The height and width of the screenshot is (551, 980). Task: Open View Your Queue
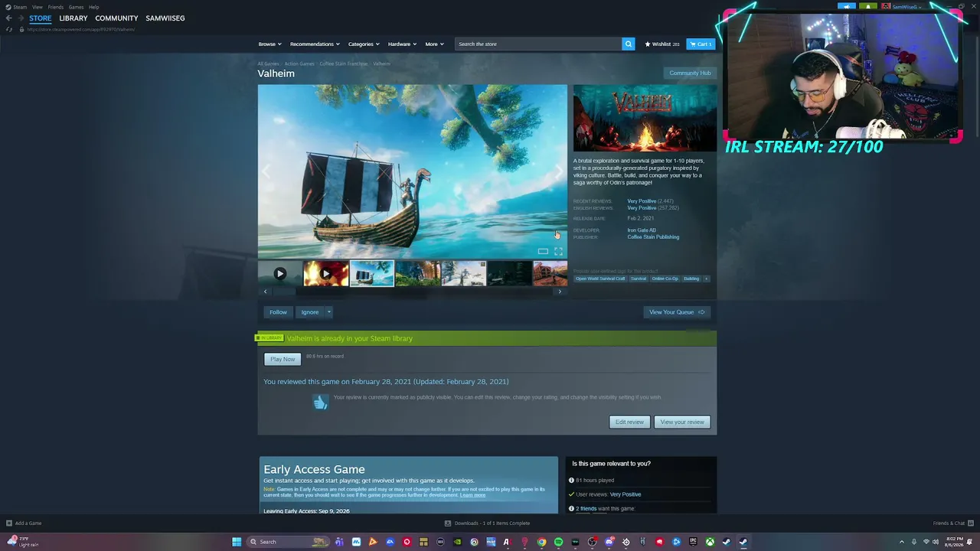[x=677, y=312]
